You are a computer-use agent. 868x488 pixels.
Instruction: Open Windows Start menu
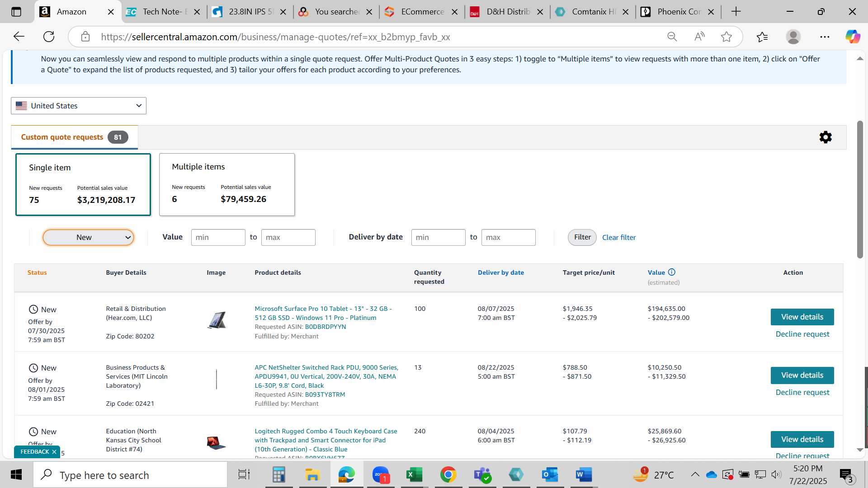[x=16, y=475]
